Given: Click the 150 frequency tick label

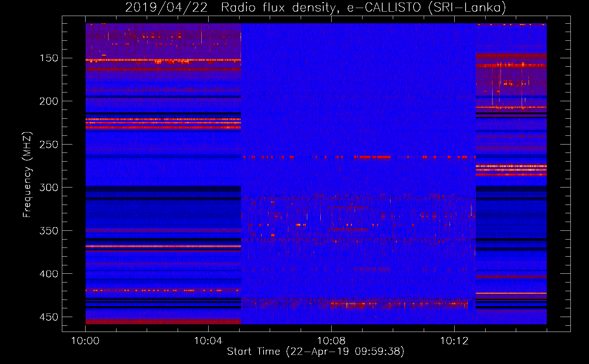Looking at the screenshot, I should [49, 58].
